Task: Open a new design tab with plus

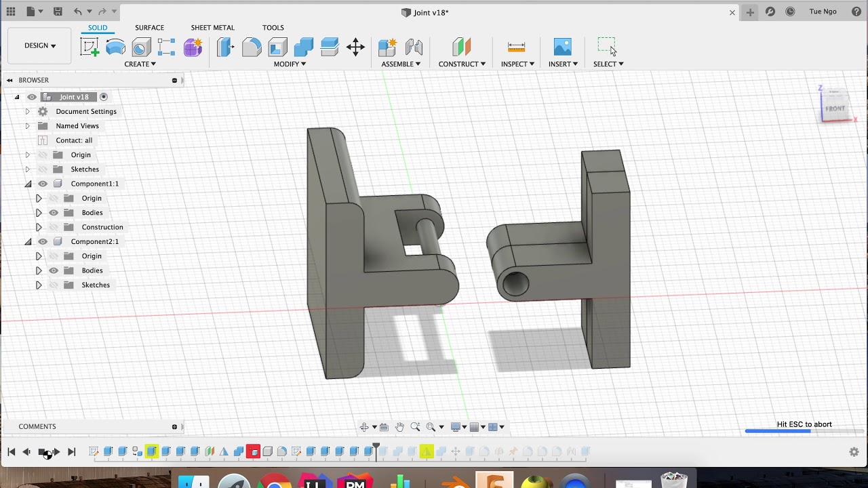Action: tap(750, 12)
